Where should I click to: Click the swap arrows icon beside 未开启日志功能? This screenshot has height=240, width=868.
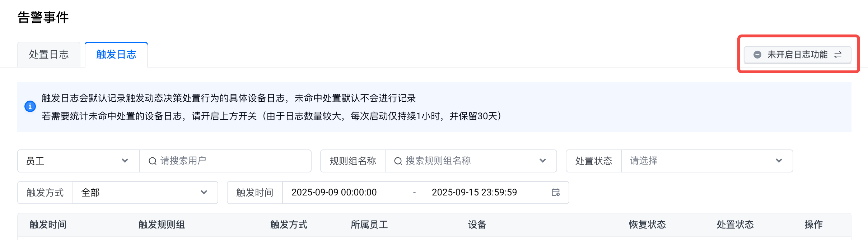(x=838, y=55)
